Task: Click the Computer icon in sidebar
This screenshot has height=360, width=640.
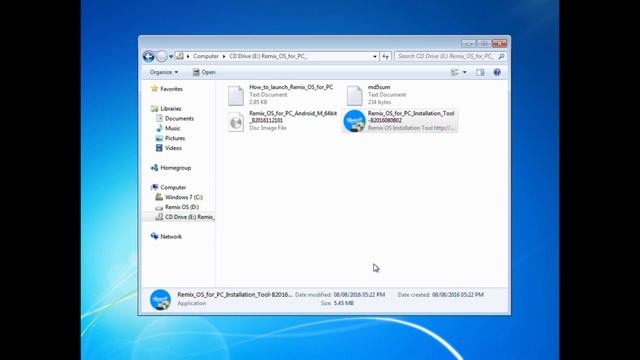Action: coord(154,187)
